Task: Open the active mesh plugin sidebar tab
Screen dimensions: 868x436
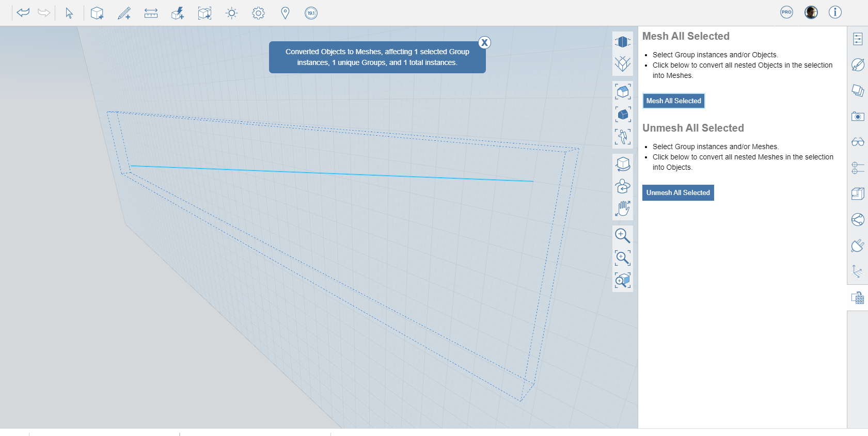Action: tap(858, 298)
